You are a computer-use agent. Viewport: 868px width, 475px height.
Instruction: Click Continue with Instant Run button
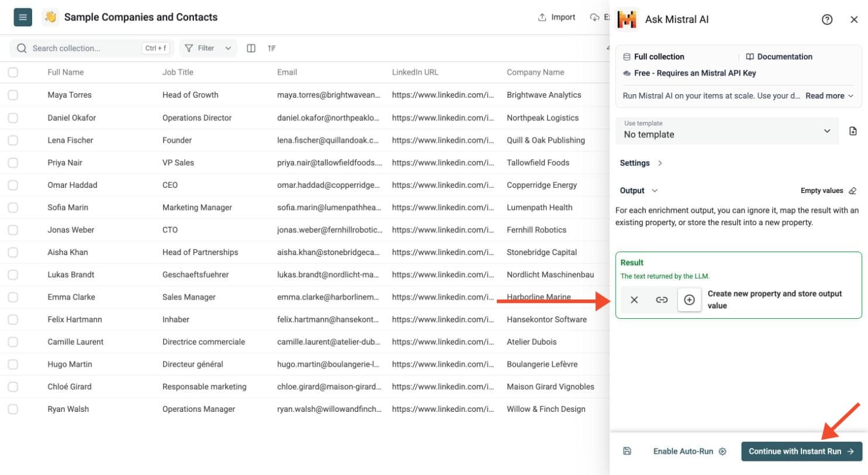pyautogui.click(x=801, y=451)
